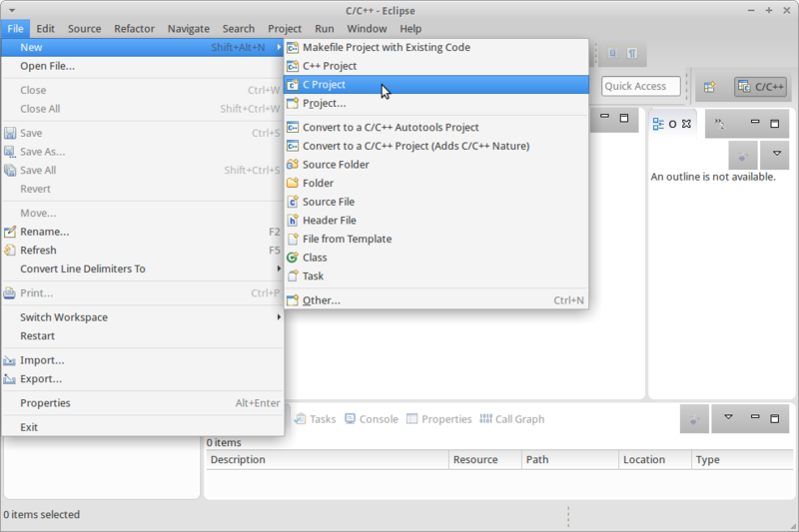Expand Switch Workspace submenu

pyautogui.click(x=279, y=317)
